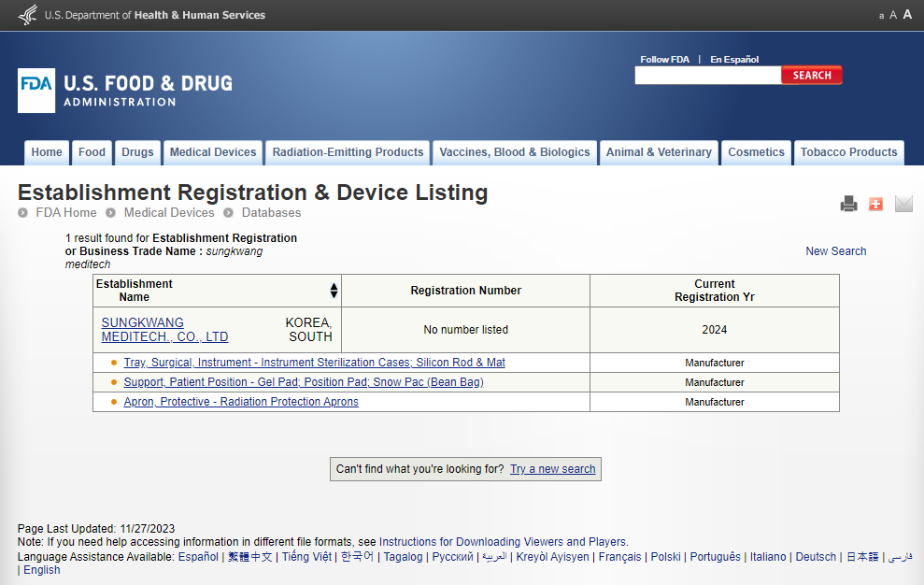Open FDA Home breadcrumb link
Viewport: 924px width, 585px height.
(x=66, y=212)
